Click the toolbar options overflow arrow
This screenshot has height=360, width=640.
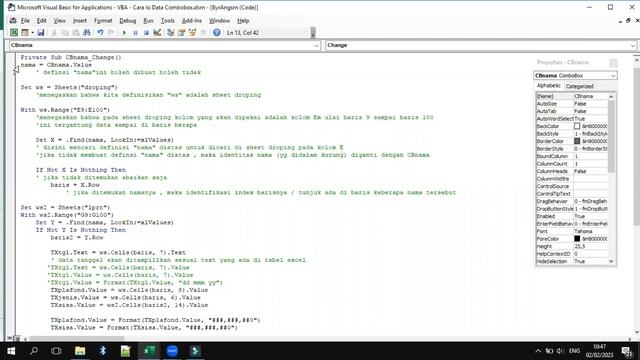coord(313,33)
